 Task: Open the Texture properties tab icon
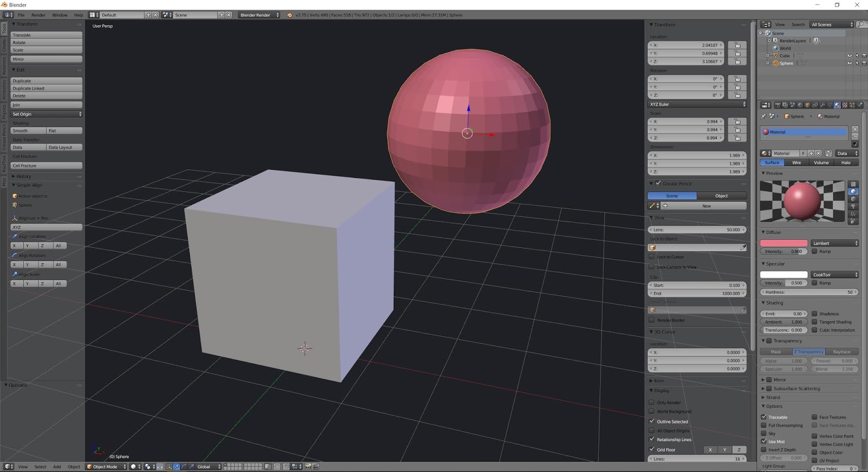coord(845,105)
